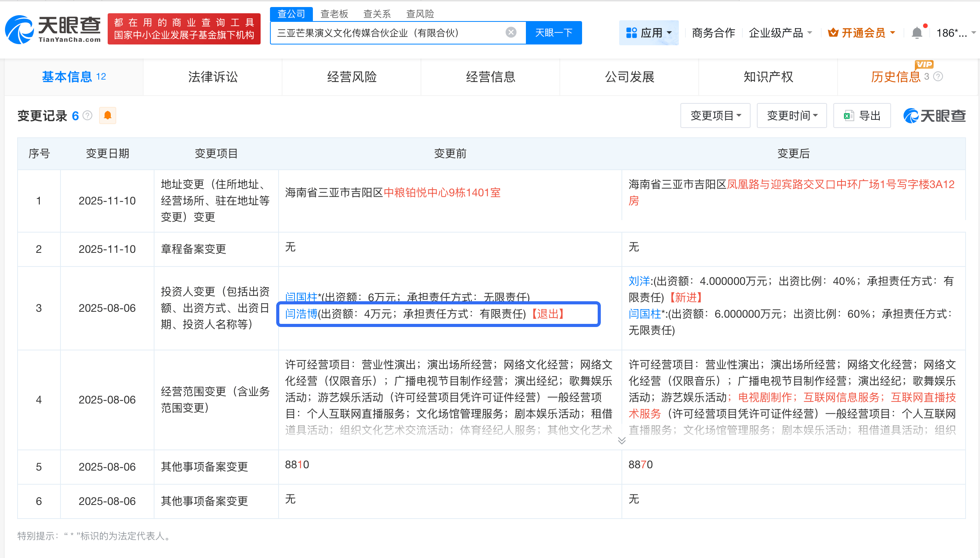Switch to the 查老板 search tab
Image resolution: width=980 pixels, height=558 pixels.
(x=335, y=13)
